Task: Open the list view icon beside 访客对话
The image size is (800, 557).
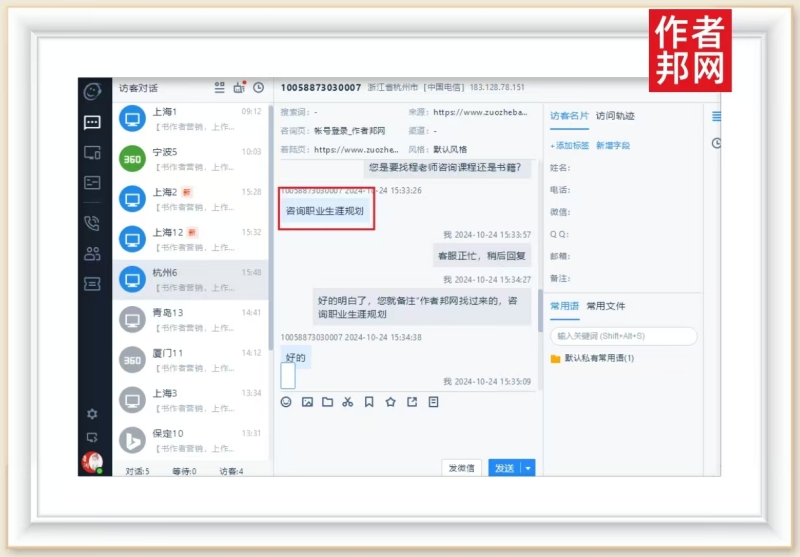Action: pyautogui.click(x=220, y=88)
